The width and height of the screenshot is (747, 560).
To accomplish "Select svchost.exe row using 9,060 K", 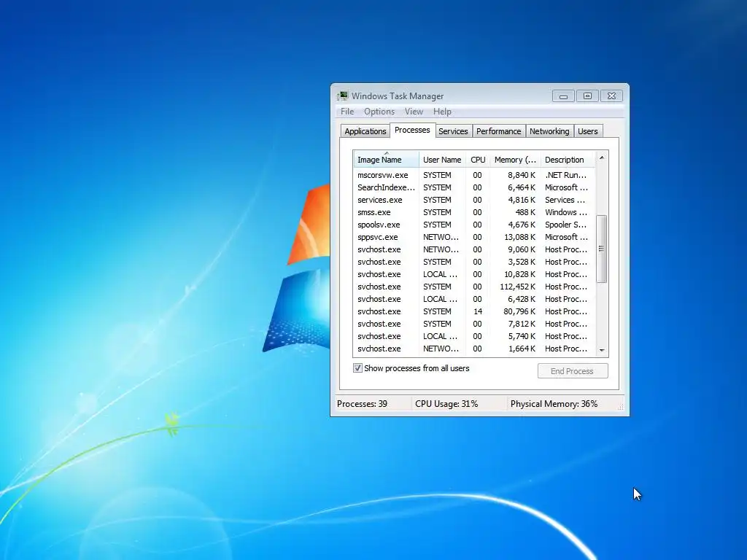I will pyautogui.click(x=474, y=249).
